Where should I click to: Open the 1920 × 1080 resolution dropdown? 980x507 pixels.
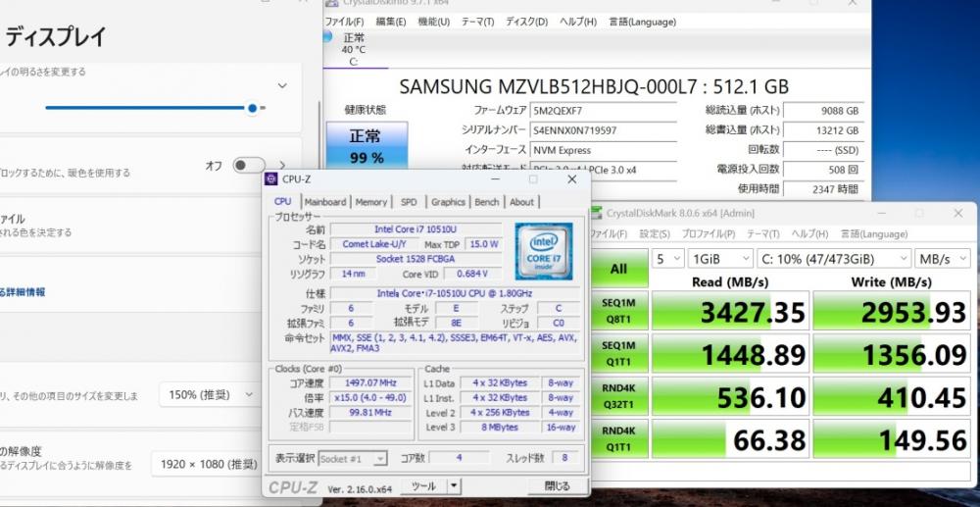pos(205,464)
